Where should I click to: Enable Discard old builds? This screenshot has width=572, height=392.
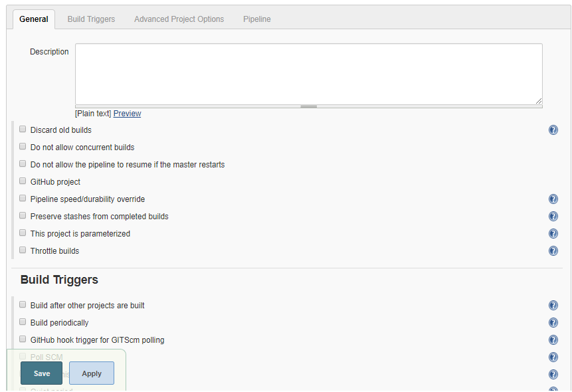(x=23, y=128)
